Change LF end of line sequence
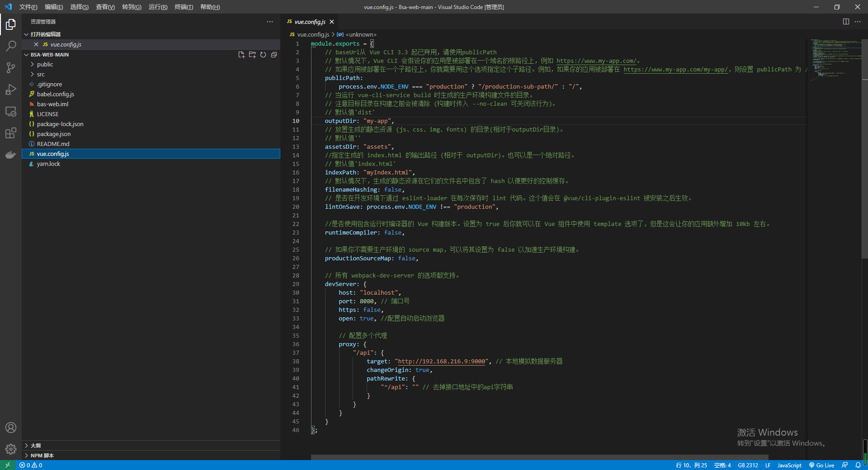 click(768, 465)
